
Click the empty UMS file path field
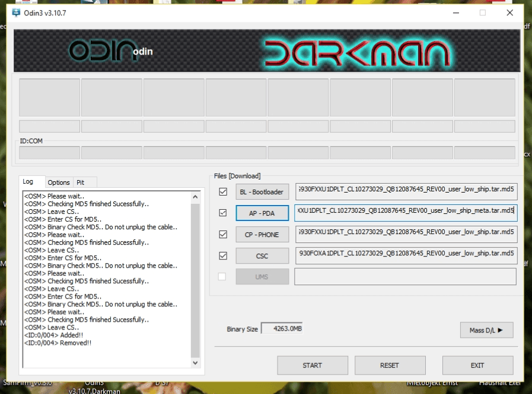pos(406,277)
